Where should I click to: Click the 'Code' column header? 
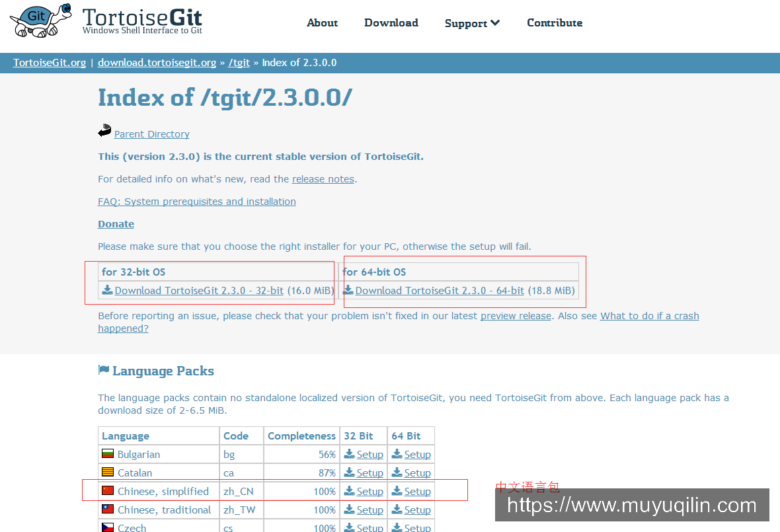point(236,436)
